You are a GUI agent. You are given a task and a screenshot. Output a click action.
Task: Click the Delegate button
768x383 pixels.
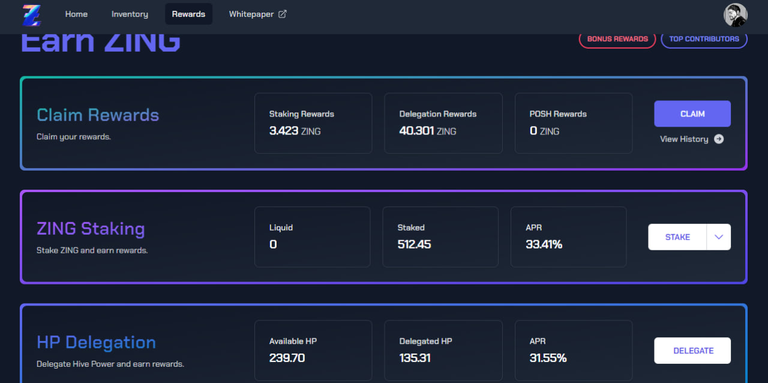(692, 351)
